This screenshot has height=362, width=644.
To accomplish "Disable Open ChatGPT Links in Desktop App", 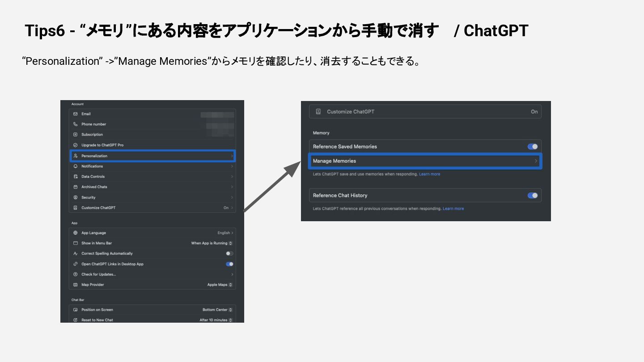I will click(x=229, y=264).
